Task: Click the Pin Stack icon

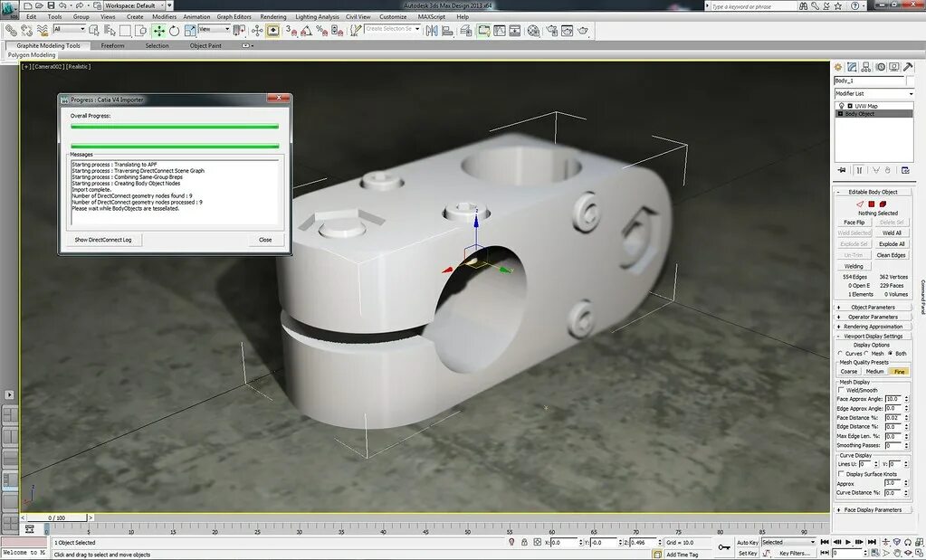Action: [x=842, y=170]
